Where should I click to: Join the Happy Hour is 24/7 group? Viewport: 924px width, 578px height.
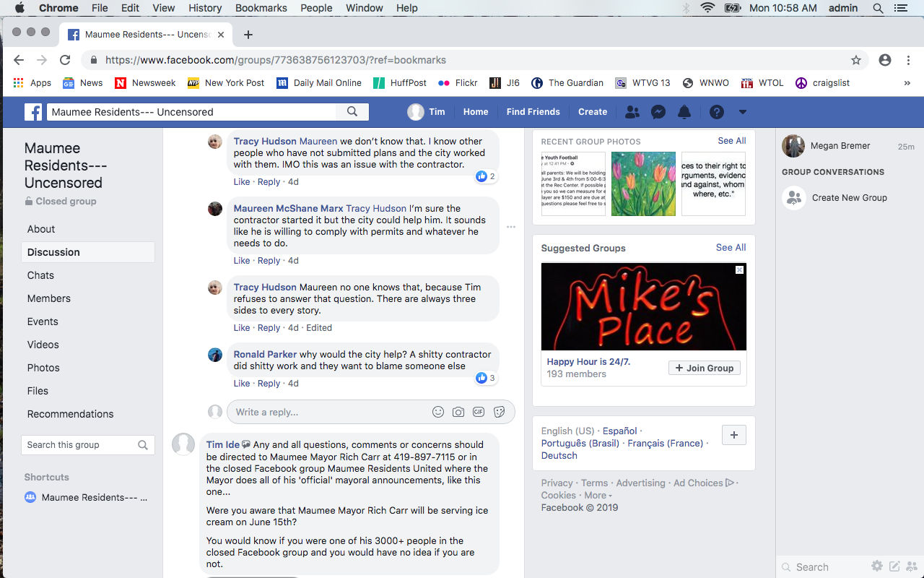click(x=704, y=368)
